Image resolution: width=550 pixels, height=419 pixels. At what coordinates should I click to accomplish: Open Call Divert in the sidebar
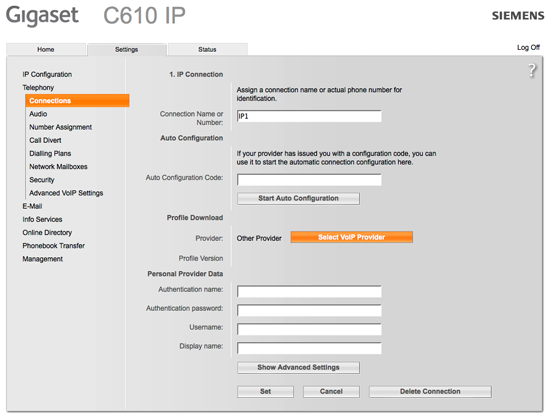click(45, 140)
